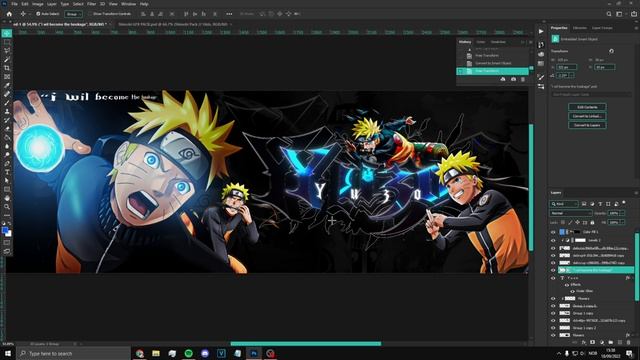Toggle Outer Glow effect visibility
640x360 pixels.
click(572, 291)
